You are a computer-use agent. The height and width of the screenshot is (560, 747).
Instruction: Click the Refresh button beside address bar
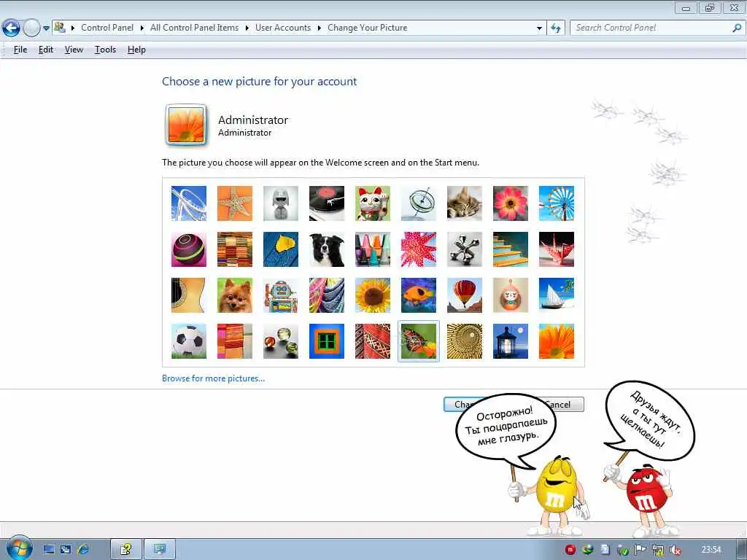pos(555,28)
